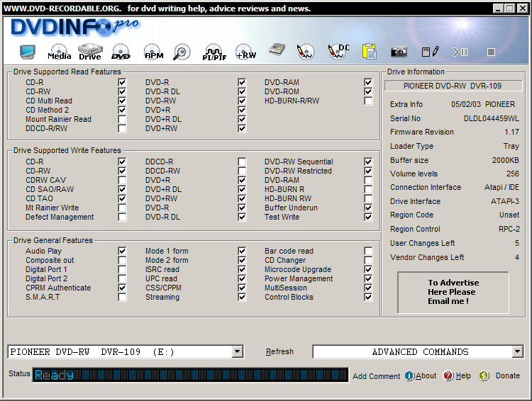This screenshot has height=401, width=532.
Task: Toggle Bar code read checkbox
Action: pyautogui.click(x=368, y=252)
